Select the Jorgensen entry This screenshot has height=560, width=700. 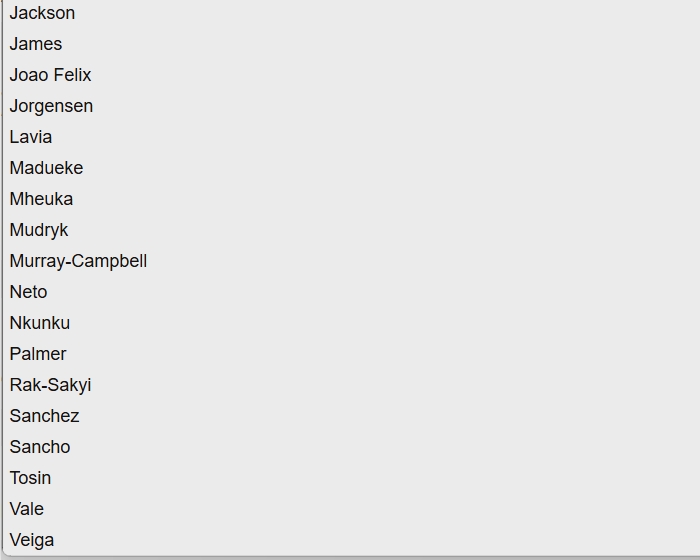pyautogui.click(x=51, y=106)
